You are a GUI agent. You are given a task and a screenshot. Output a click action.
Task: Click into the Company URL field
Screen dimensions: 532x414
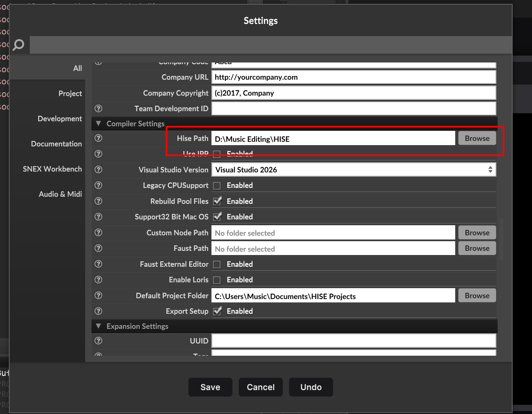coord(353,77)
